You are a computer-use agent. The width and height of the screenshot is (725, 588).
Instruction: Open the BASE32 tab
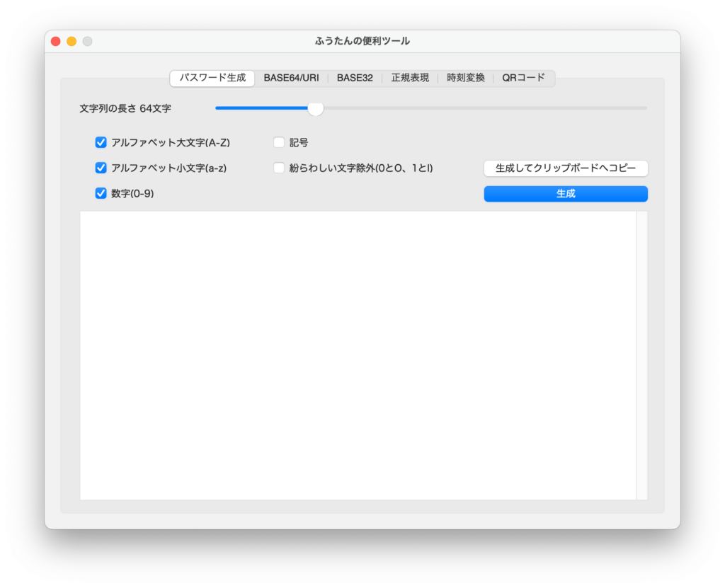[x=355, y=78]
